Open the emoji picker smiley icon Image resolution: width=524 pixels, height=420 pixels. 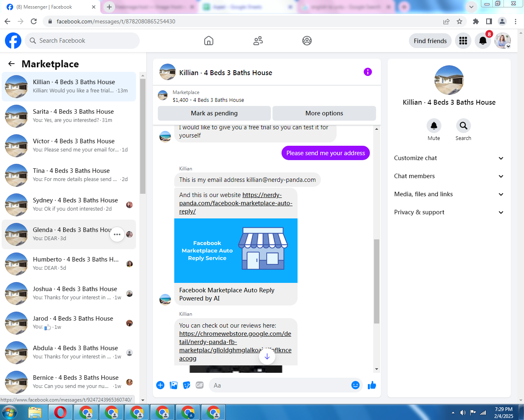pyautogui.click(x=355, y=385)
